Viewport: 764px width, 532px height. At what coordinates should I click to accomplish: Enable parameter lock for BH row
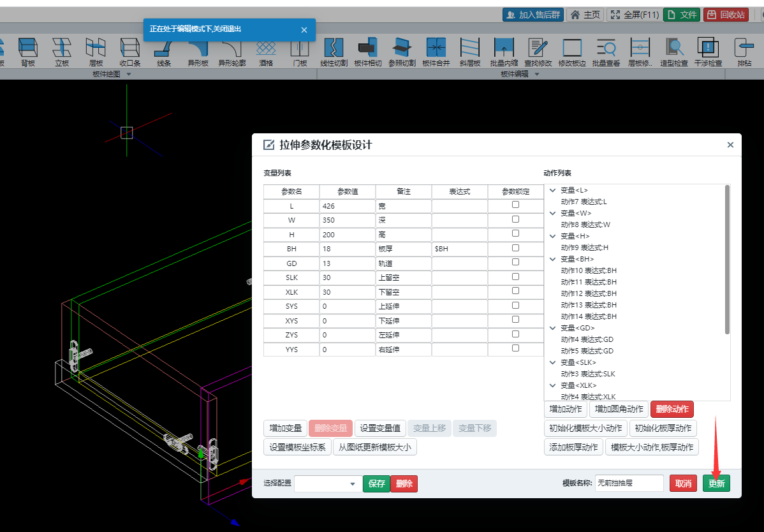515,248
